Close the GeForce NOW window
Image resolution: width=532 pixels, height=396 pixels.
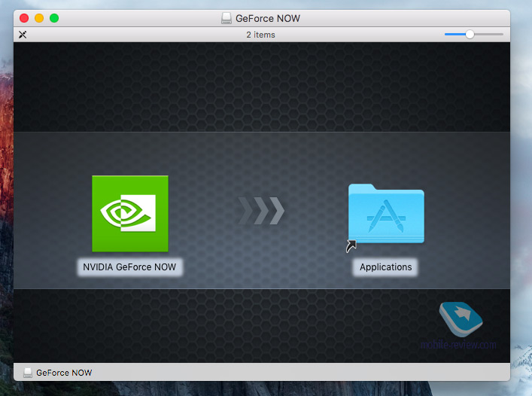coord(24,18)
